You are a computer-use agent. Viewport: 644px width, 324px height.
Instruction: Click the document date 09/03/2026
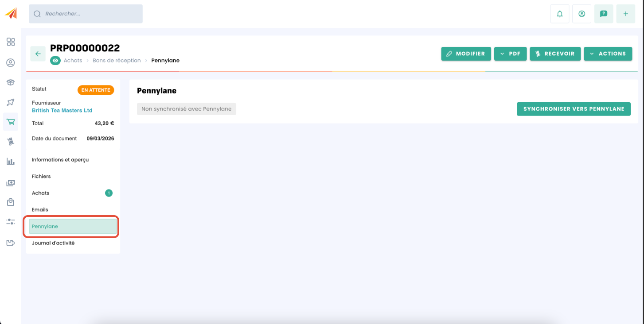pyautogui.click(x=100, y=139)
